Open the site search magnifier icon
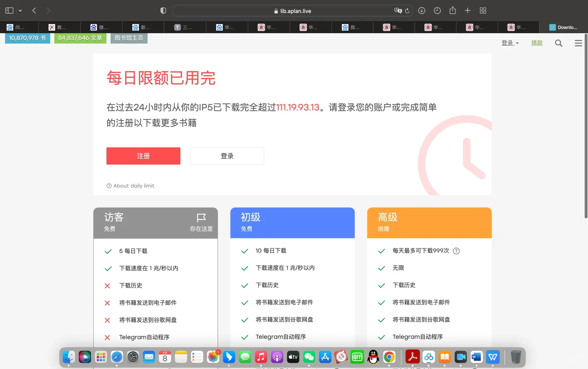This screenshot has width=588, height=369. click(x=558, y=43)
